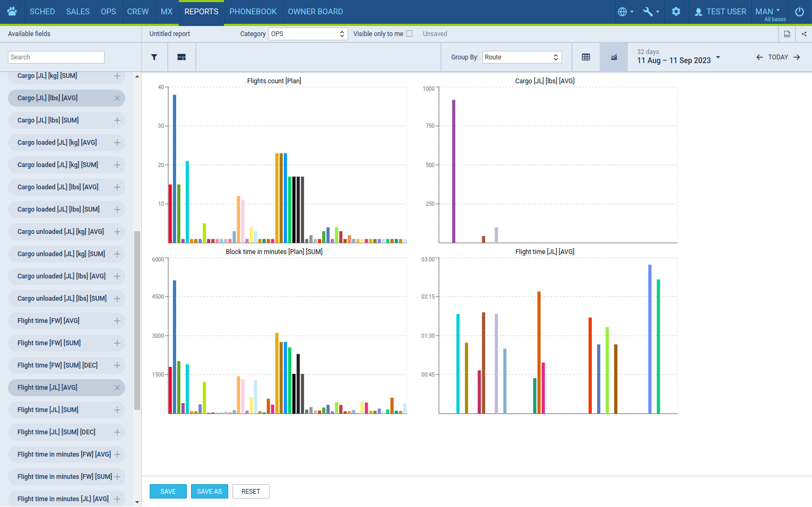
Task: Open the OWNER BOARD tab
Action: (315, 12)
